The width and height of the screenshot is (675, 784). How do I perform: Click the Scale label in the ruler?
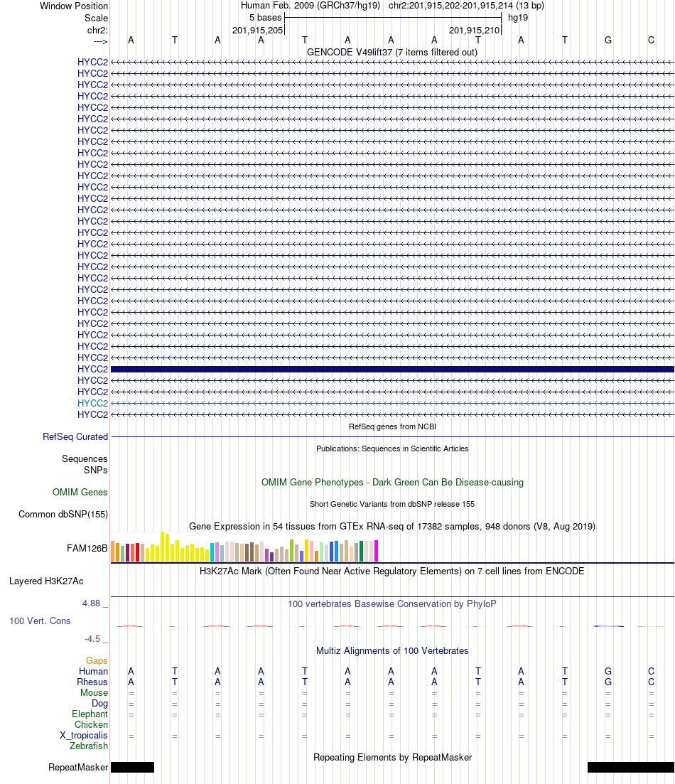pos(96,18)
